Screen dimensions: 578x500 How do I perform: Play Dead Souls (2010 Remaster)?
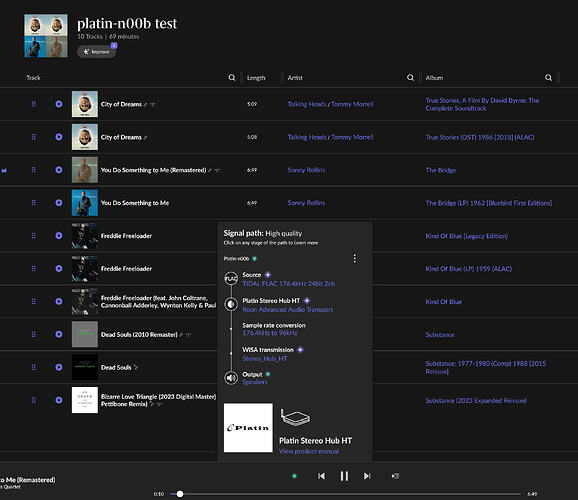[59, 334]
